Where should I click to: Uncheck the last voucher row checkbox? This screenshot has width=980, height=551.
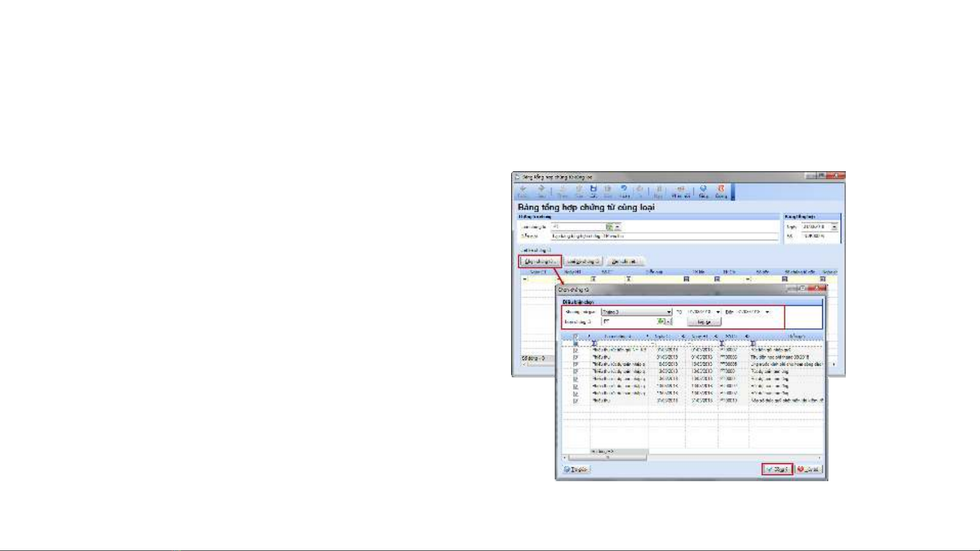[x=576, y=401]
